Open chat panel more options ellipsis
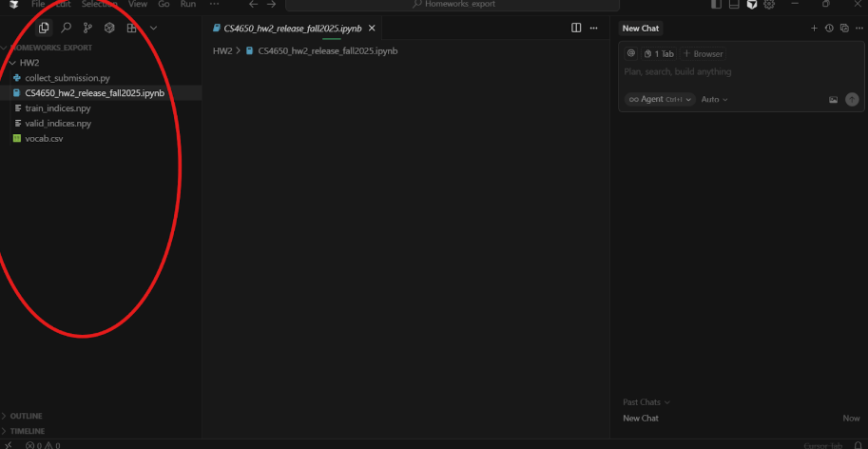This screenshot has height=449, width=868. tap(859, 29)
